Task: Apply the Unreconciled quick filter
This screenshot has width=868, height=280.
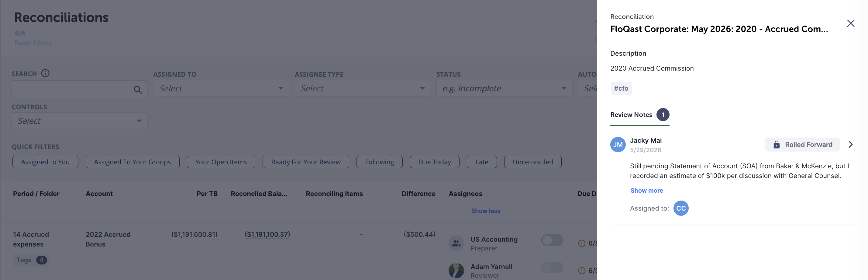Action: [533, 162]
